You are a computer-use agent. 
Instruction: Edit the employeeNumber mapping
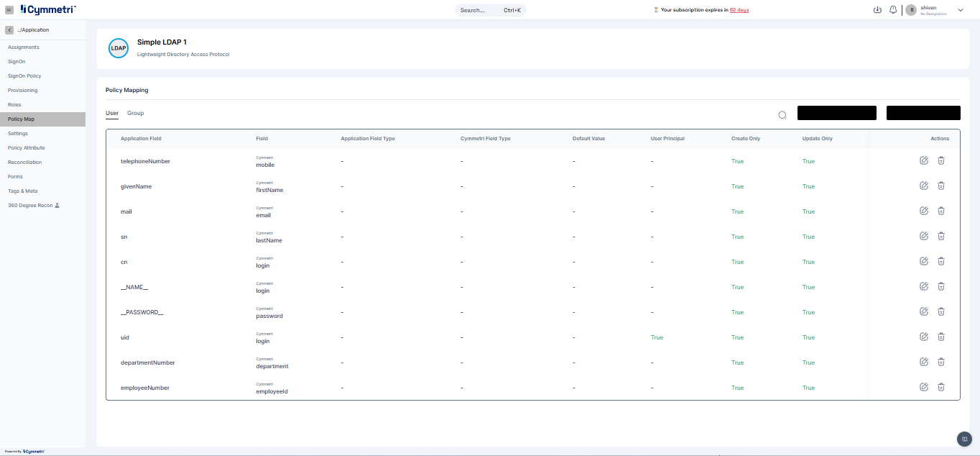[924, 387]
